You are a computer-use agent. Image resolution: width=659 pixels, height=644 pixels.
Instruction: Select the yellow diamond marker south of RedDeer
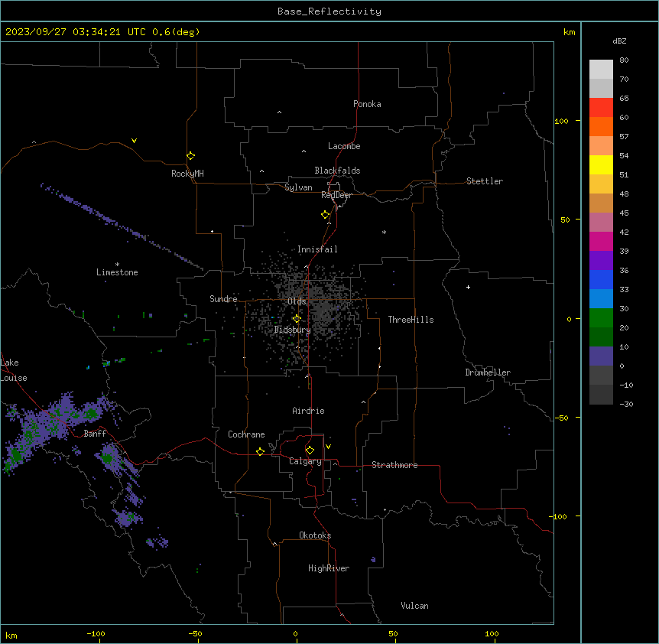pos(326,214)
